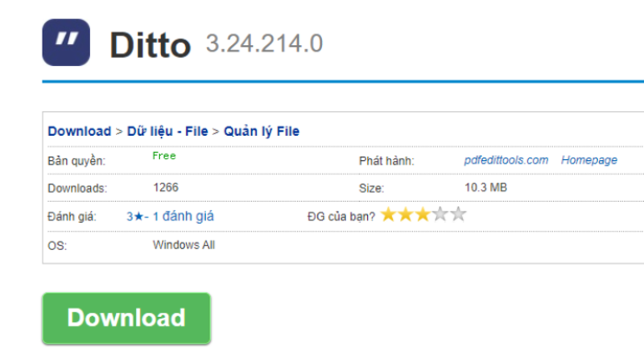Click the Windows All OS value
The height and width of the screenshot is (362, 644).
point(184,245)
